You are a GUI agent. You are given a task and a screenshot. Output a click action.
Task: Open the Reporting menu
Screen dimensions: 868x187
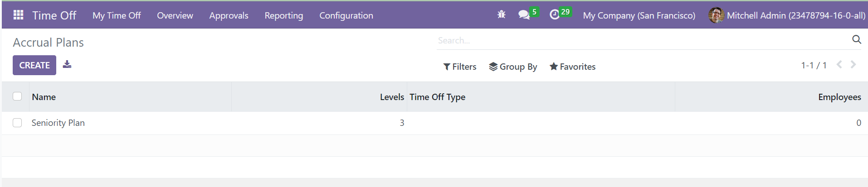[x=284, y=15]
